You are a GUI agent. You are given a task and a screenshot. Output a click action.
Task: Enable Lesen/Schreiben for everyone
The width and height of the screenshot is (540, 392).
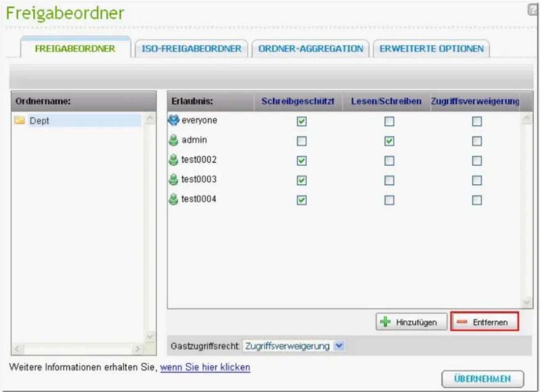389,121
